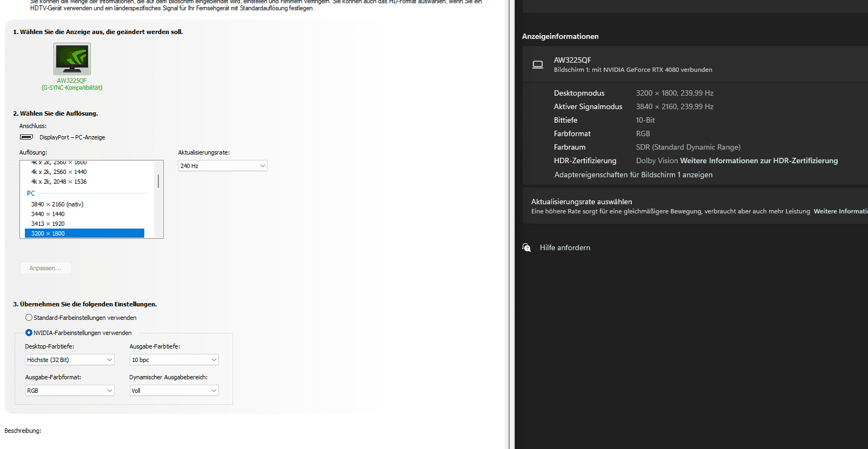Open the Dynamischer Ausgabebereich Voll dropdown

coord(174,391)
